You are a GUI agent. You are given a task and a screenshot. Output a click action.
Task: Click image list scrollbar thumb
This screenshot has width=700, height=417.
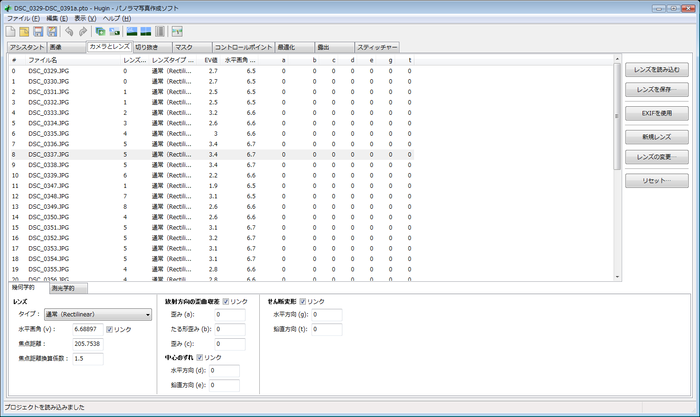[x=617, y=116]
